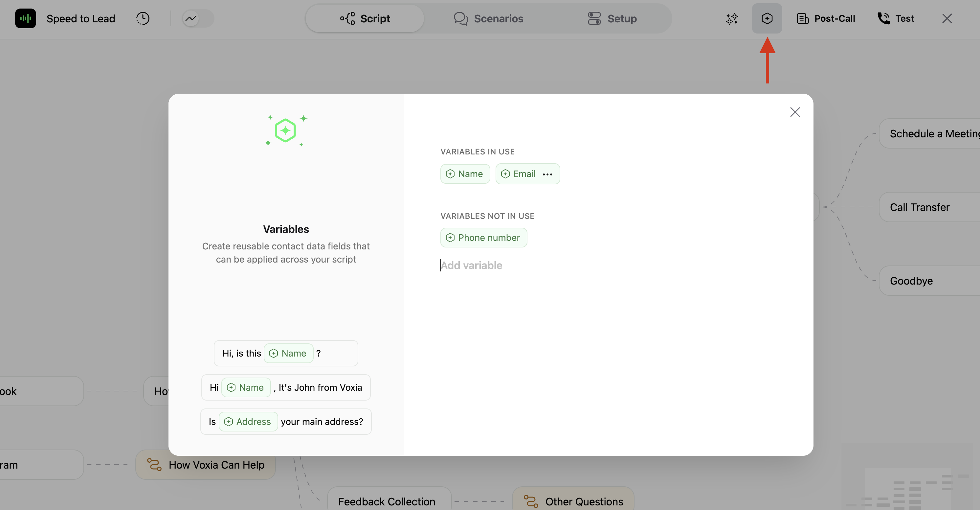Click the Address chip in example sentence
The width and height of the screenshot is (980, 510).
[x=248, y=422]
